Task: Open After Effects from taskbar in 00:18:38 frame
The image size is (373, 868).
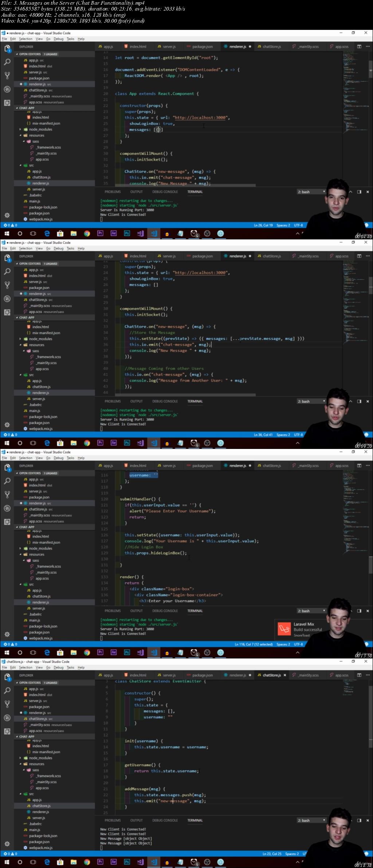Action: click(x=114, y=862)
